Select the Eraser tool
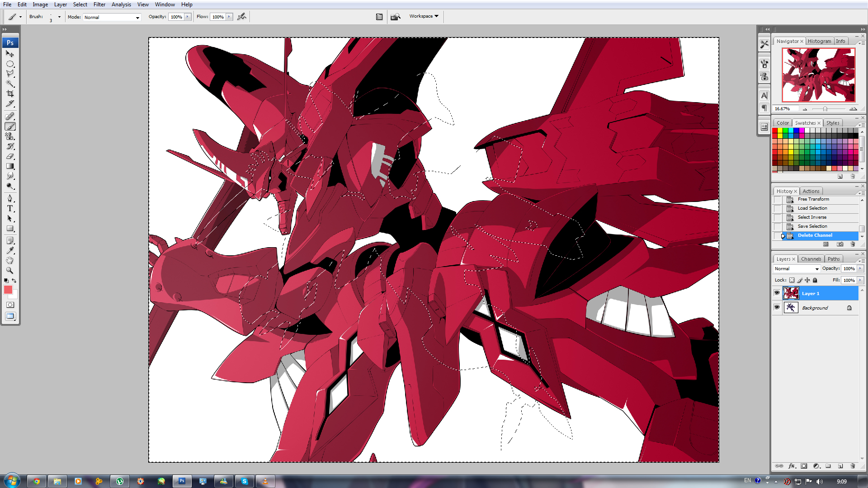 (10, 156)
